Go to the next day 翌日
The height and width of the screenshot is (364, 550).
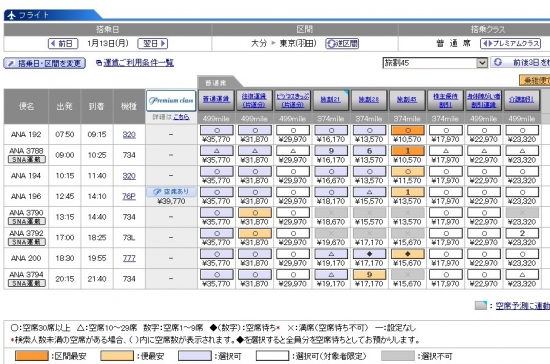coord(153,43)
